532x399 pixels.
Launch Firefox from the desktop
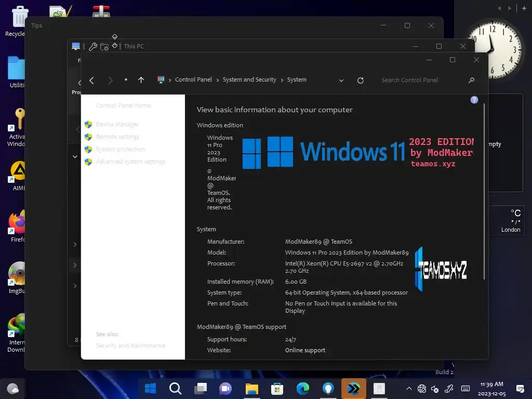tap(17, 227)
